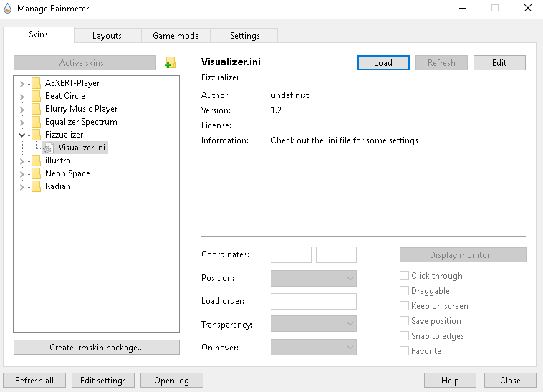Open the Transparency dropdown
Viewport: 543px width, 392px height.
click(313, 325)
